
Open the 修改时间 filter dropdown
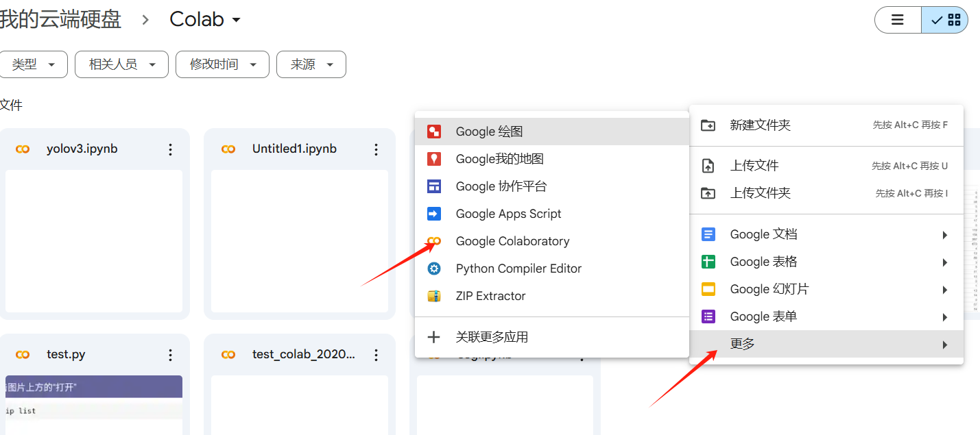click(222, 64)
